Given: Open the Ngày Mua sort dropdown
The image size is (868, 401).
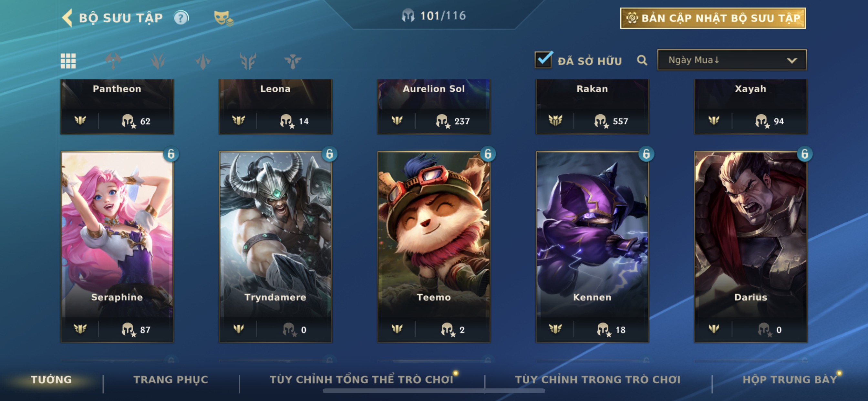Looking at the screenshot, I should click(x=731, y=60).
